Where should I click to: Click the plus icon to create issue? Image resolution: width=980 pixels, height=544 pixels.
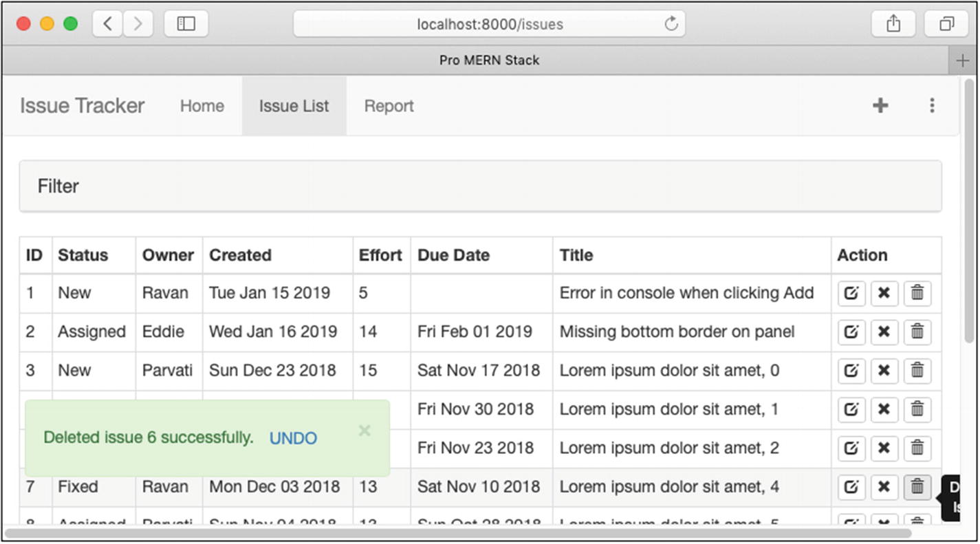point(880,105)
